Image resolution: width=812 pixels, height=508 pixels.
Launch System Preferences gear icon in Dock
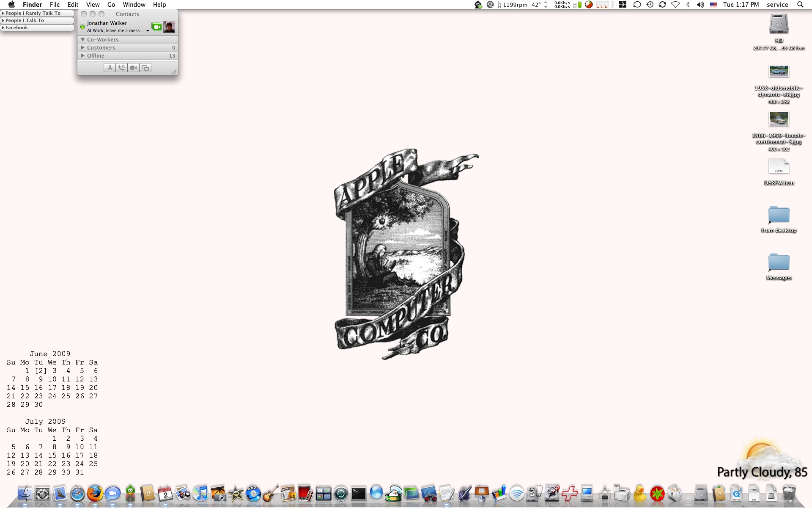pyautogui.click(x=42, y=494)
